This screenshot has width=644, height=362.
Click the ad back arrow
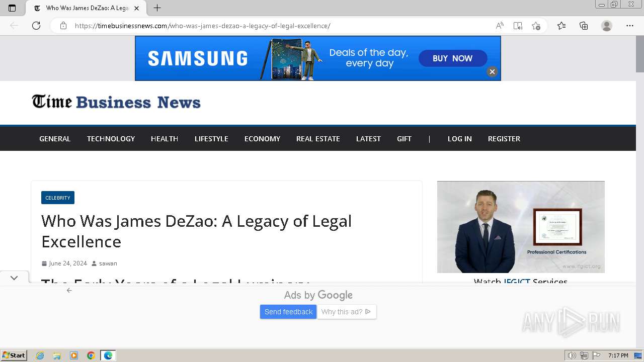tap(69, 290)
